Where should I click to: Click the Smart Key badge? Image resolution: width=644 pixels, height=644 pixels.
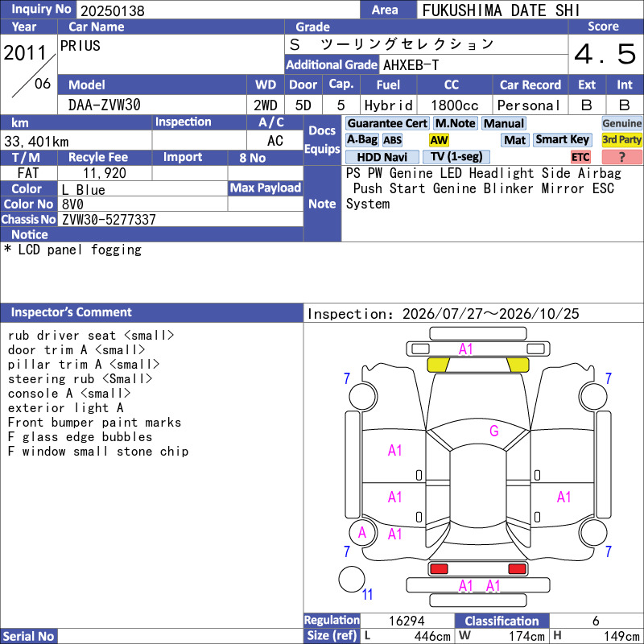click(562, 140)
